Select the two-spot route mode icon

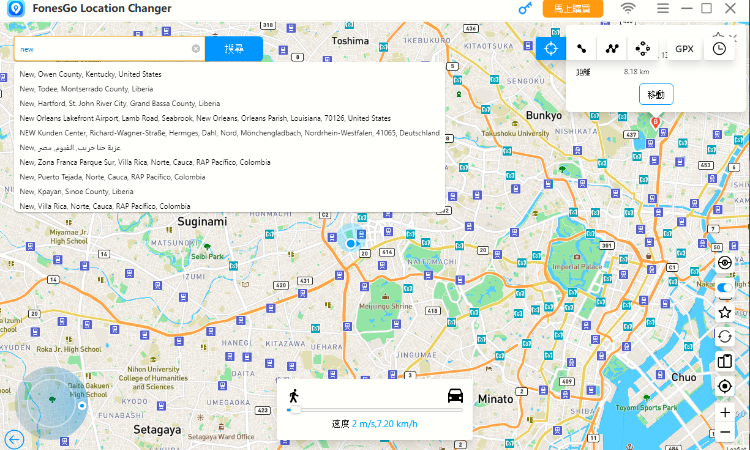point(582,48)
